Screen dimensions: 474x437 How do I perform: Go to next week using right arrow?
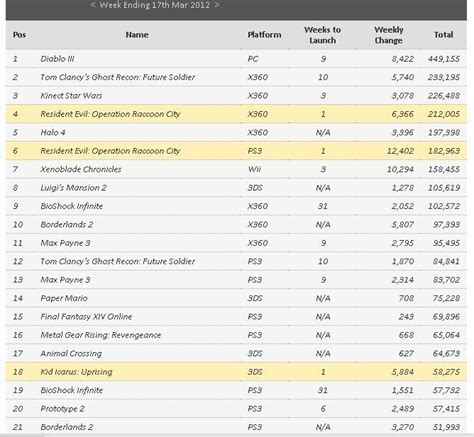(217, 5)
